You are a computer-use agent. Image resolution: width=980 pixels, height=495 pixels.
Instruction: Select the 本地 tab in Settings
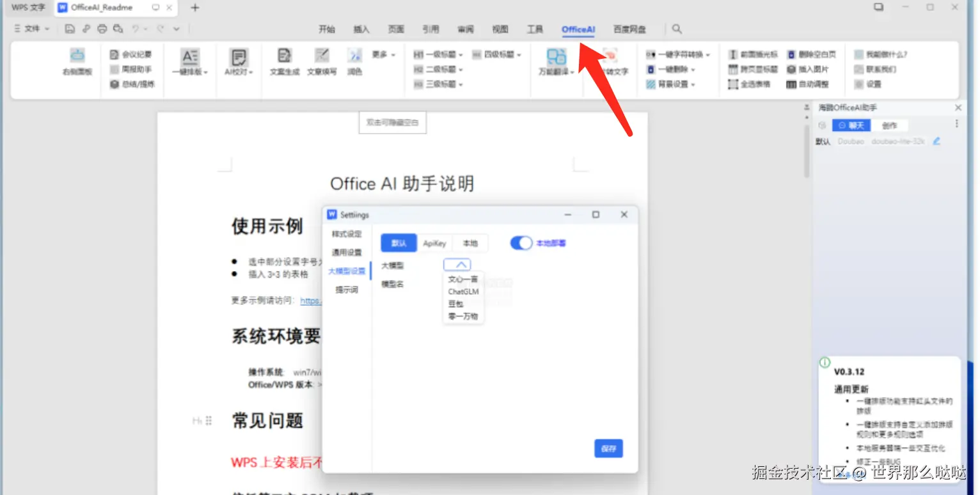click(x=470, y=243)
